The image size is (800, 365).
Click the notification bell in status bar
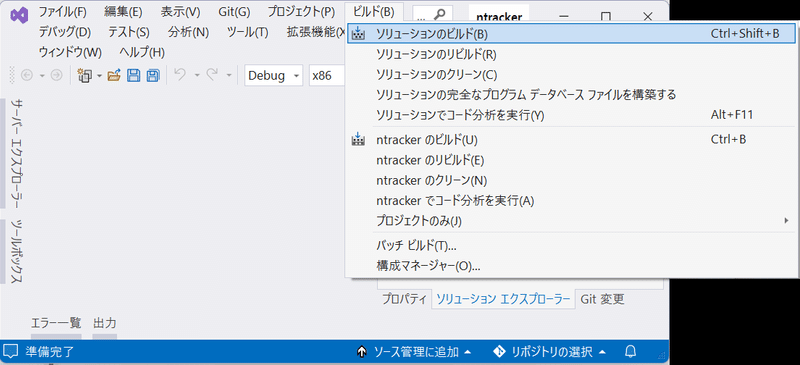click(631, 351)
